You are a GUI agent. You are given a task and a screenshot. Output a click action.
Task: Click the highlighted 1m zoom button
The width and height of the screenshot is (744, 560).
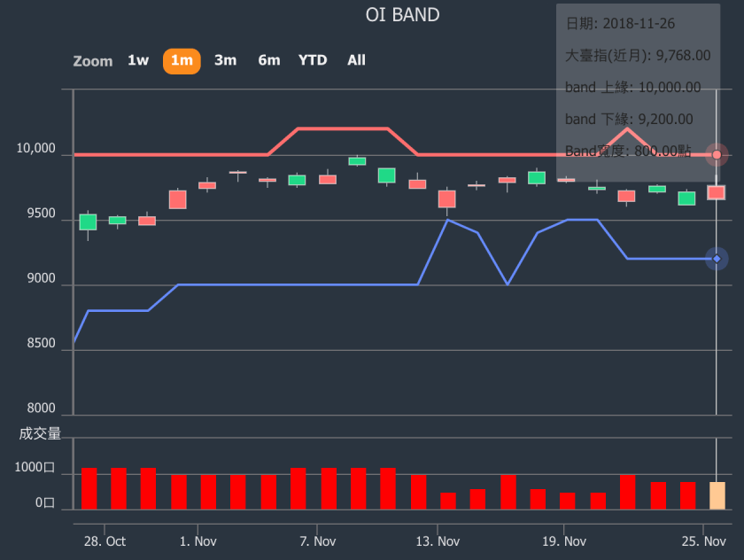coord(182,60)
